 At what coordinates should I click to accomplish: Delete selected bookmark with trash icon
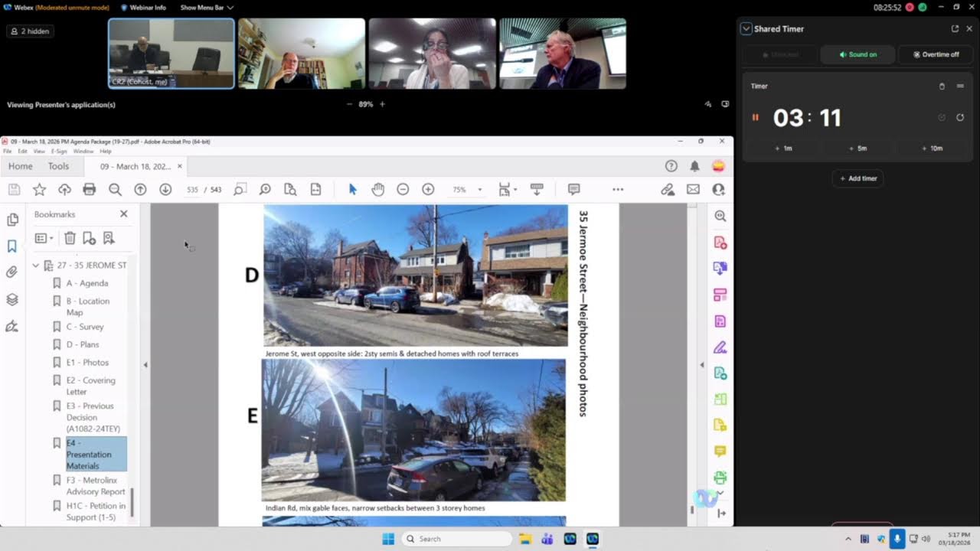[70, 238]
